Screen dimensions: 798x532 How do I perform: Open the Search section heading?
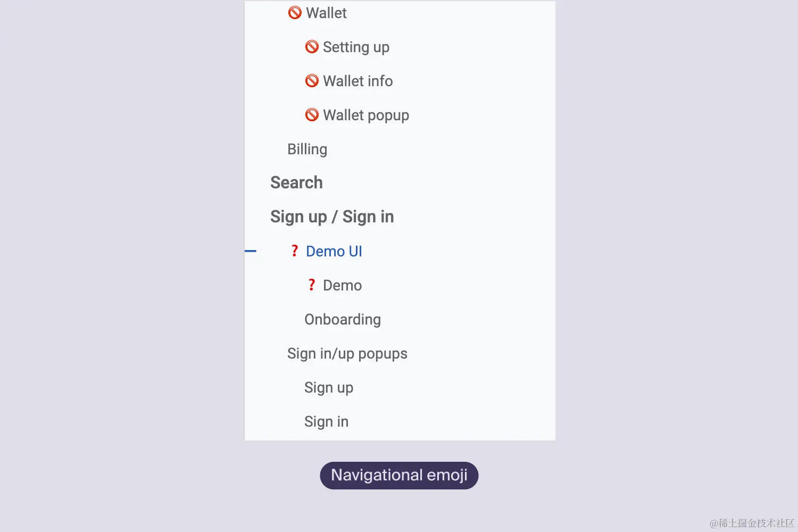296,182
